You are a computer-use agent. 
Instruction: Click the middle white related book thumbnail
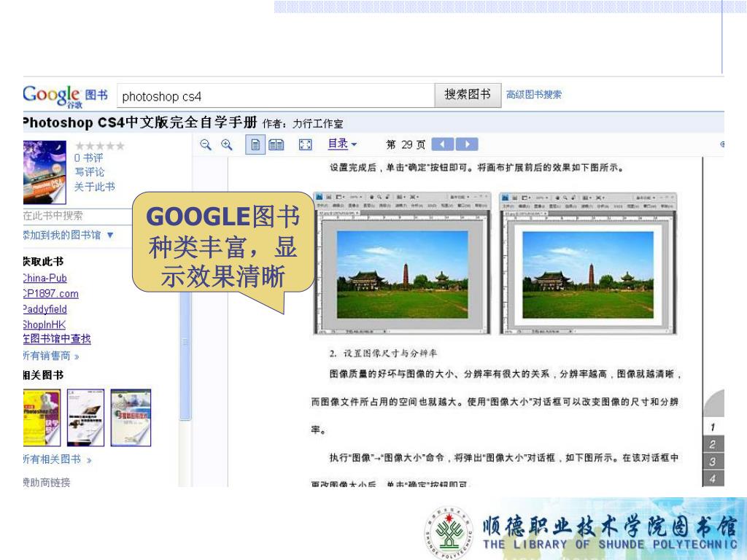85,418
